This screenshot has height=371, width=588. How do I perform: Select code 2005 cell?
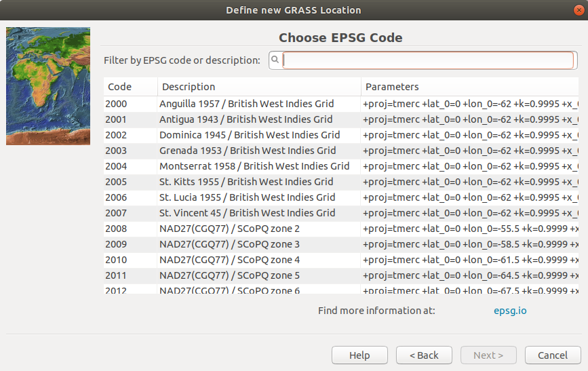click(x=130, y=182)
